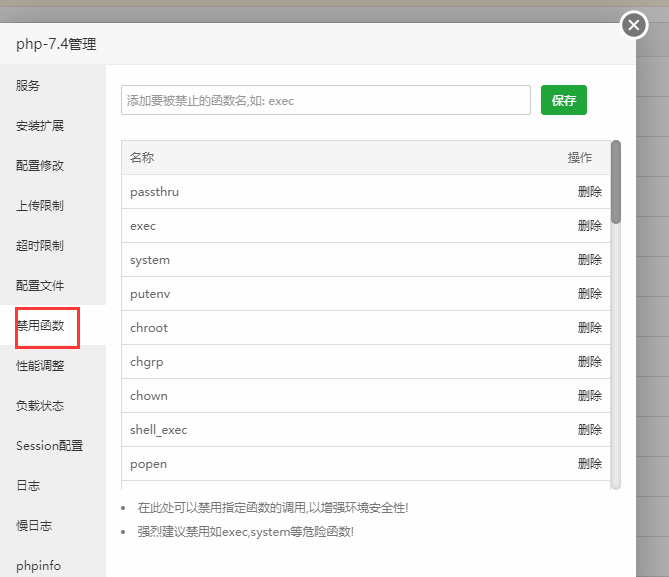The image size is (669, 577).
Task: Click the chgrp name in the list
Action: point(147,362)
